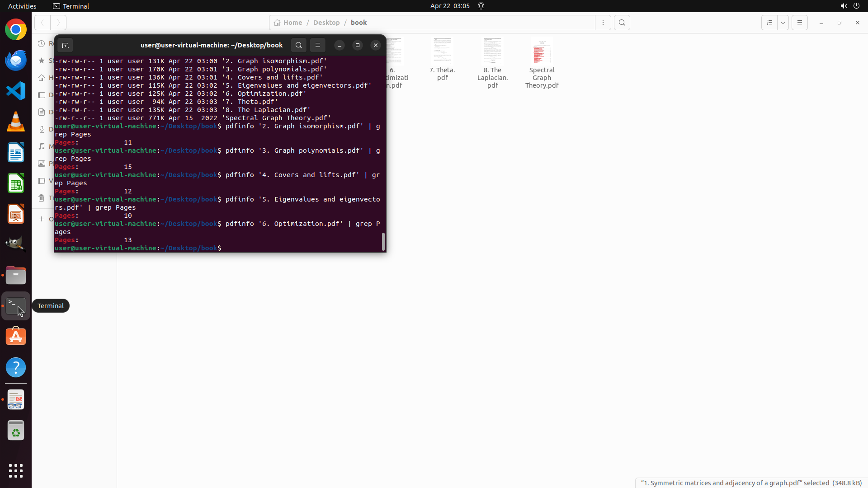Click the Files search icon

point(622,23)
